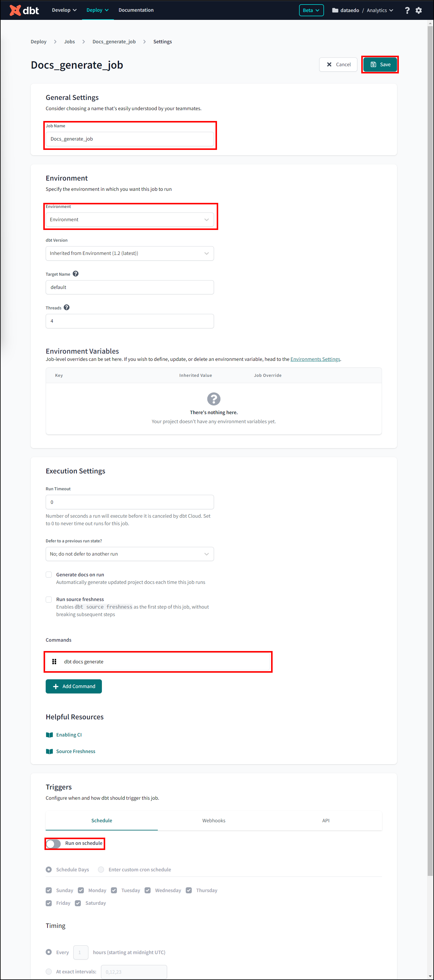This screenshot has height=980, width=434.
Task: Enable Generate docs on run checkbox
Action: [x=49, y=575]
